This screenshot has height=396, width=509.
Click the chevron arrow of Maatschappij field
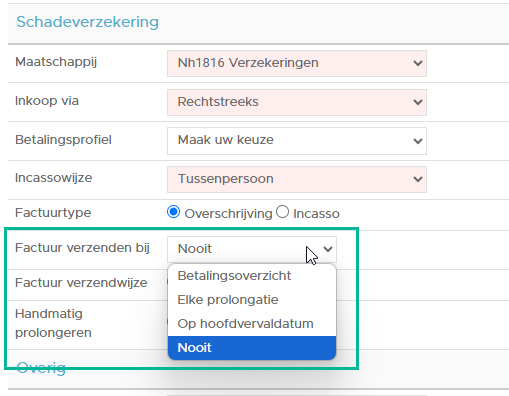(418, 63)
